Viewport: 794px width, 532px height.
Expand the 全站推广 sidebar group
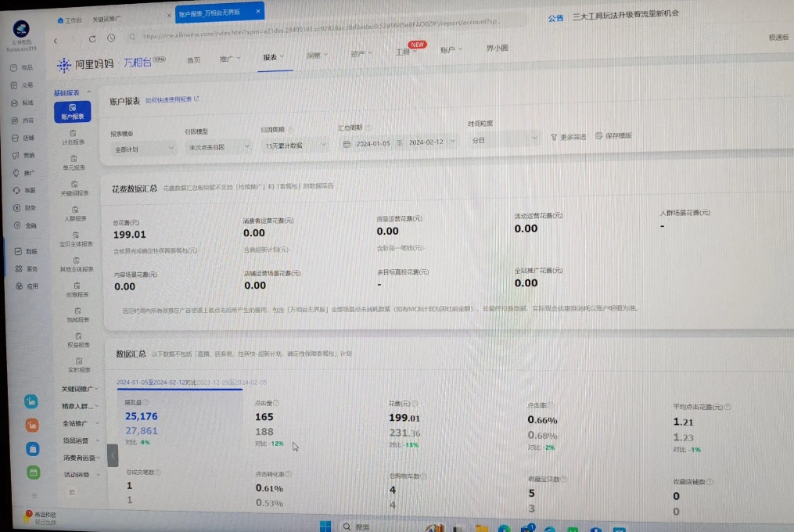81,423
